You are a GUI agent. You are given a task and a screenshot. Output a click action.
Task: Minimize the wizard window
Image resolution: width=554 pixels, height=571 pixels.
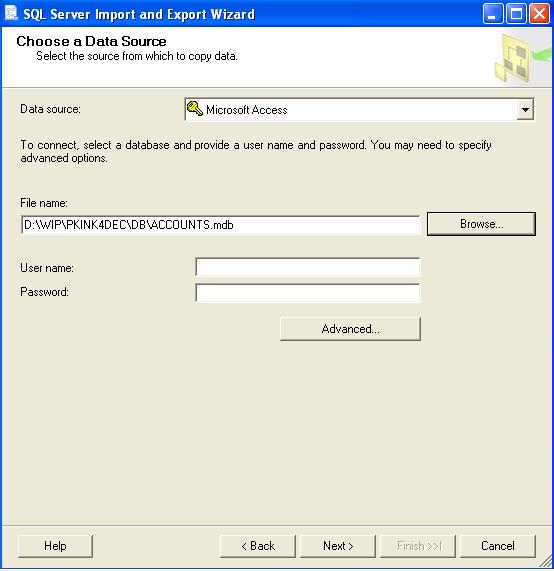click(493, 14)
